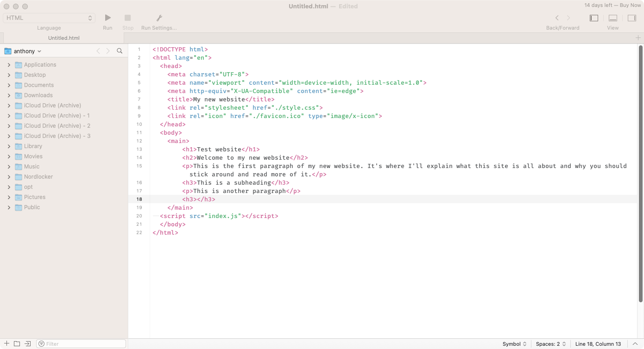Viewport: 644px width, 349px height.
Task: Toggle the bottom console panel view icon
Action: 613,18
